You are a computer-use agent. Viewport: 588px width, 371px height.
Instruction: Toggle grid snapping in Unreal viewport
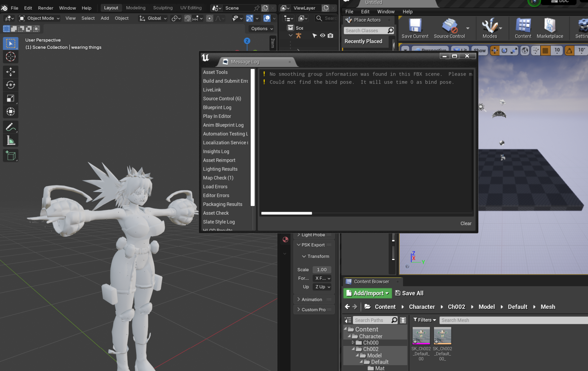[545, 50]
